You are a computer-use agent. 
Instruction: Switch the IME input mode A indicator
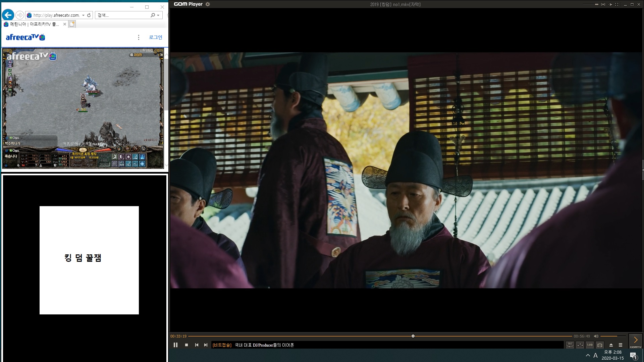click(x=596, y=355)
